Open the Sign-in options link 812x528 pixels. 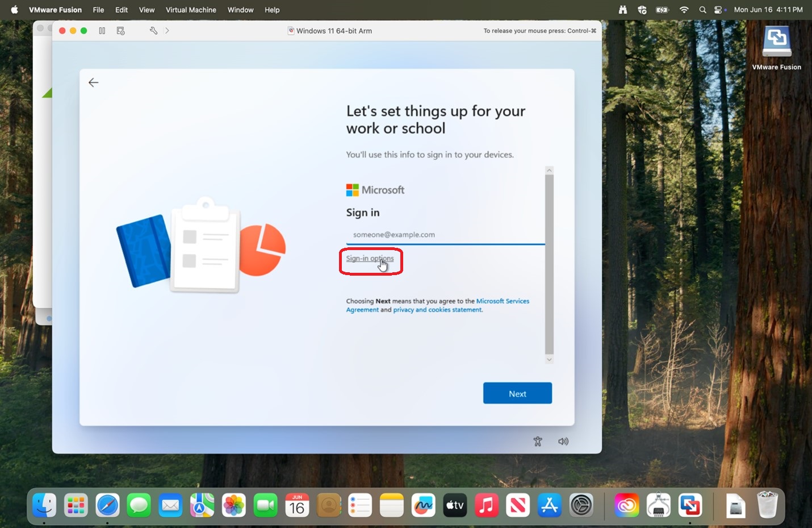(370, 259)
